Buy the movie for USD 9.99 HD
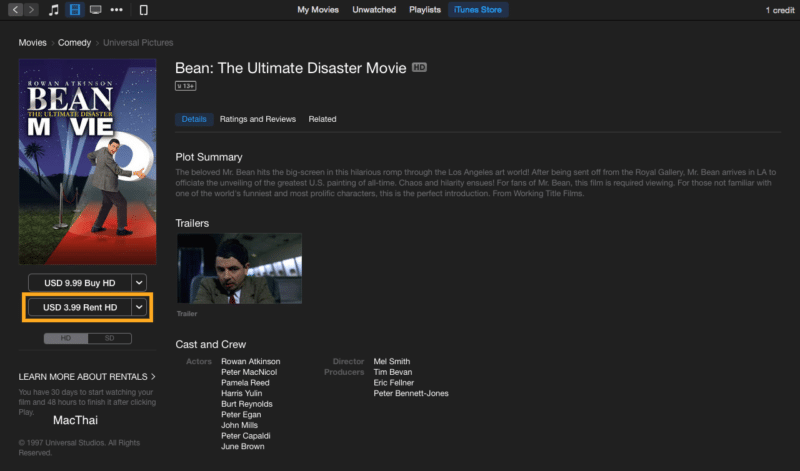The image size is (800, 471). [80, 283]
